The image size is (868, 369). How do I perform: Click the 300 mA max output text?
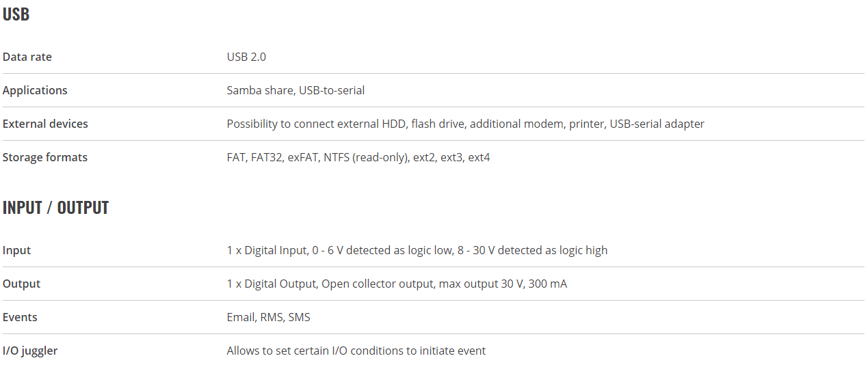point(548,284)
